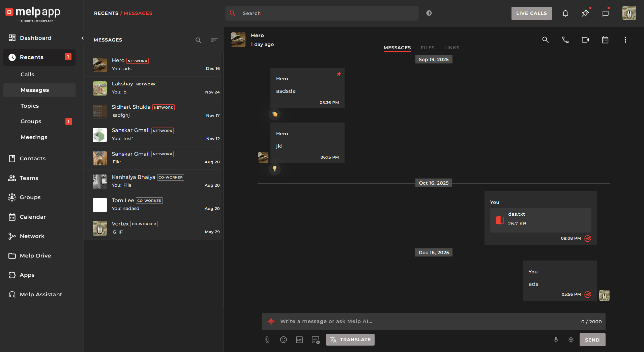Open LIVE CALLS
The width and height of the screenshot is (644, 352).
(x=531, y=13)
